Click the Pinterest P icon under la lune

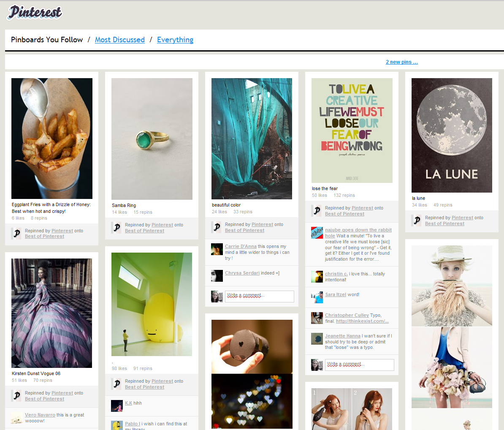(417, 220)
